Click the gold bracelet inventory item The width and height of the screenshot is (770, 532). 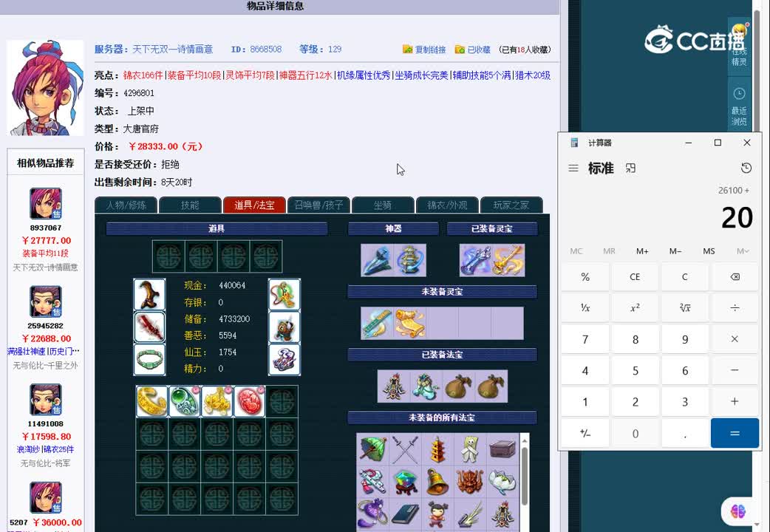click(151, 401)
